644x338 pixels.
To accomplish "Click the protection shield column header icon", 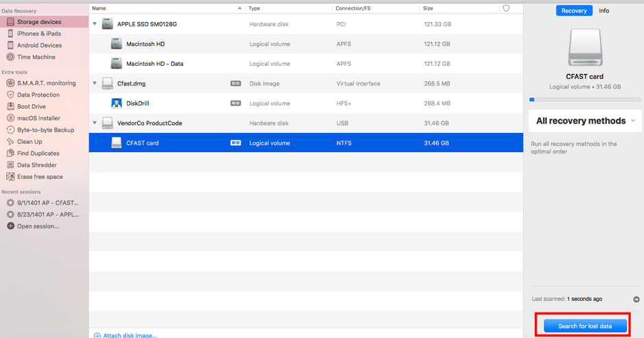I will tap(506, 8).
